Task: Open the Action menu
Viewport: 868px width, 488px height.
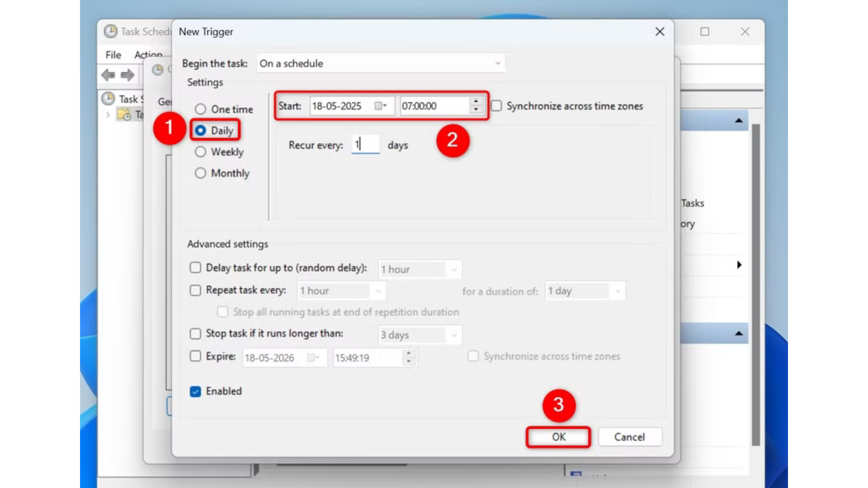Action: tap(148, 55)
